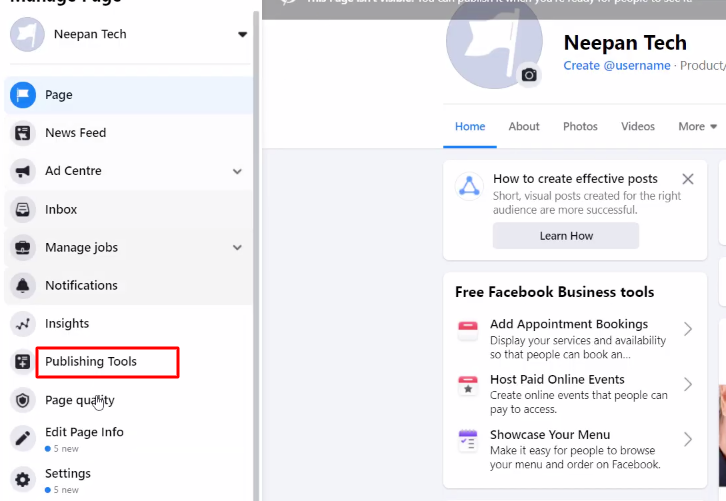Switch to the Videos tab

[x=638, y=126]
